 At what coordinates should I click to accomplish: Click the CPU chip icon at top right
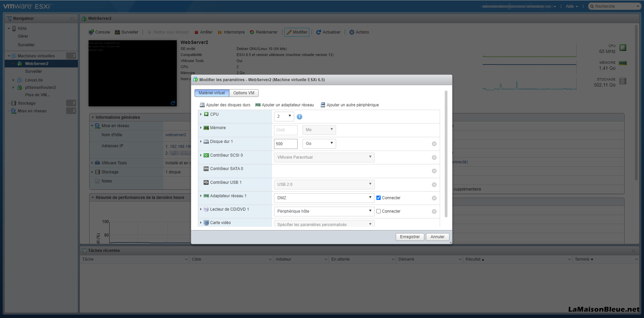623,48
